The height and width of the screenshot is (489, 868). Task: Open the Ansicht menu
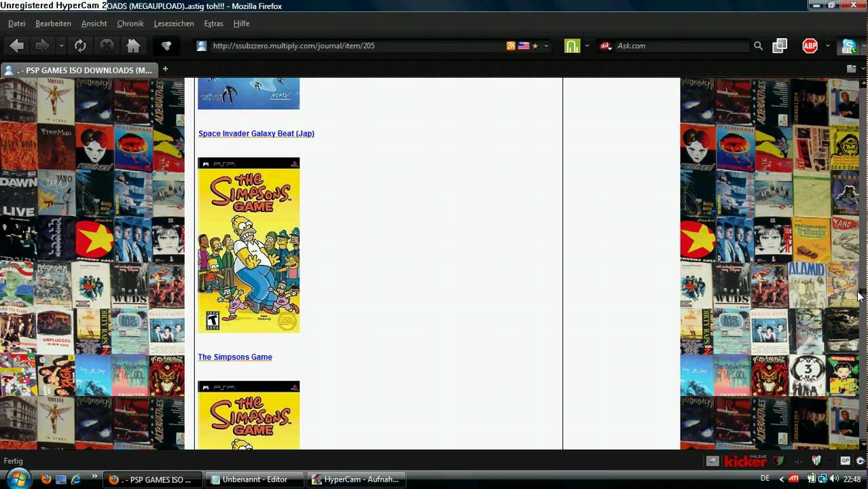click(x=94, y=23)
